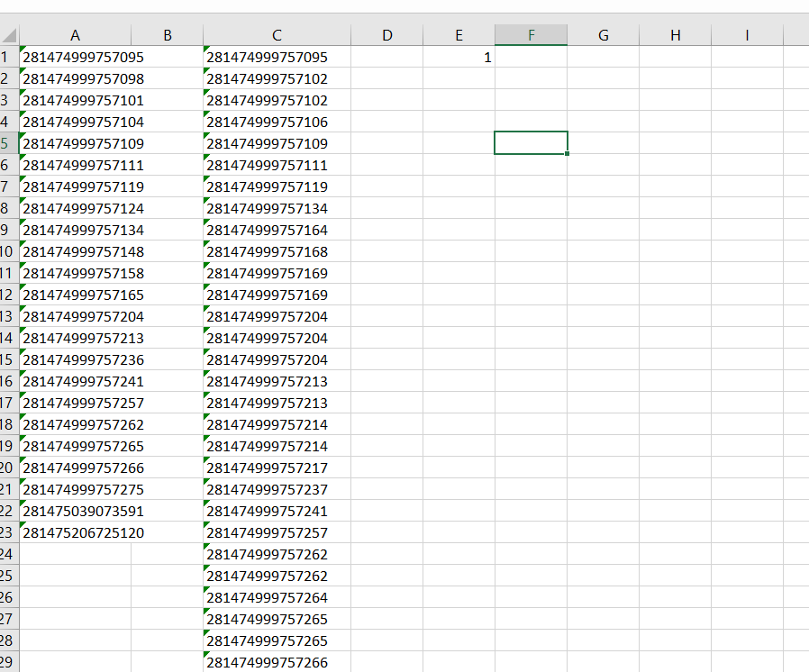
Task: Select column I header
Action: (x=747, y=35)
